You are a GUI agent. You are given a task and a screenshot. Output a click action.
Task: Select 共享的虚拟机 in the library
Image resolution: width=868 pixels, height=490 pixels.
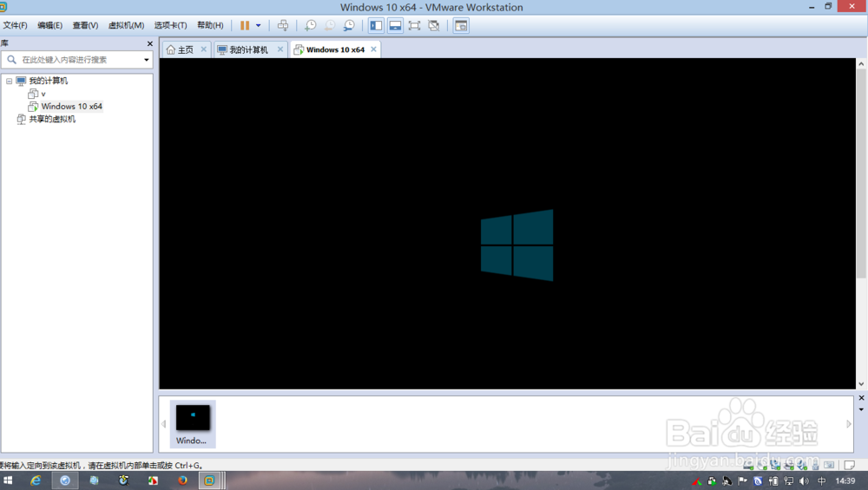[x=52, y=119]
